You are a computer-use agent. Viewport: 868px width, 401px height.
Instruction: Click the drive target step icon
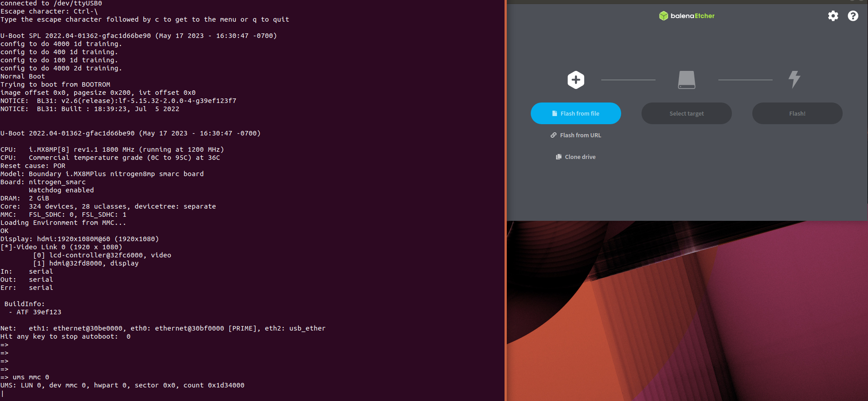pyautogui.click(x=686, y=80)
